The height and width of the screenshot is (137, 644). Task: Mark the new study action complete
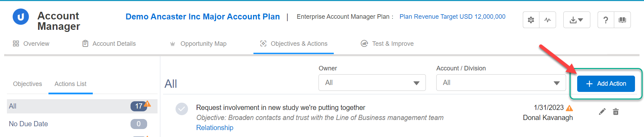182,109
